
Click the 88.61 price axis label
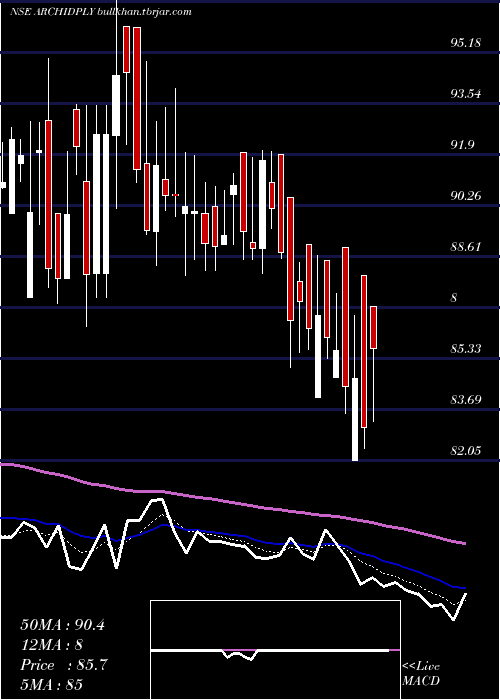[x=466, y=247]
